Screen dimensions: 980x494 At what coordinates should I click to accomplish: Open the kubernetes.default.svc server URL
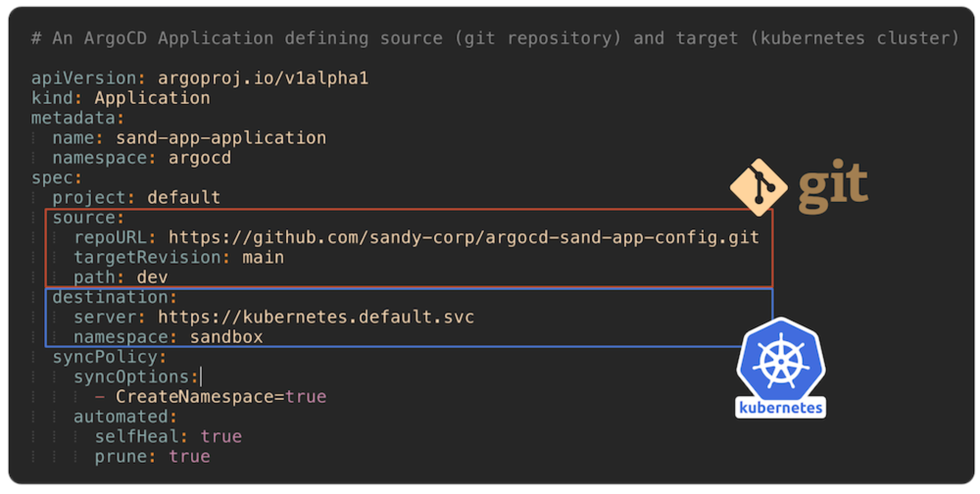click(x=315, y=317)
